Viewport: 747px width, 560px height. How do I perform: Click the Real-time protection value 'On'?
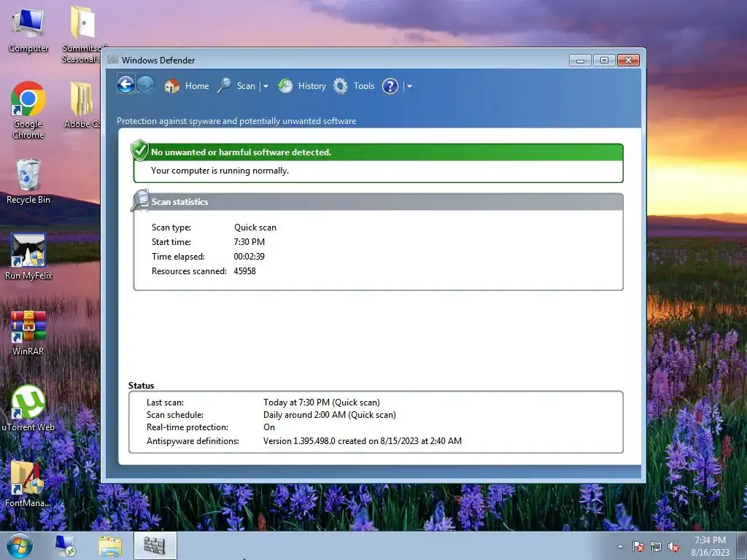[x=269, y=427]
